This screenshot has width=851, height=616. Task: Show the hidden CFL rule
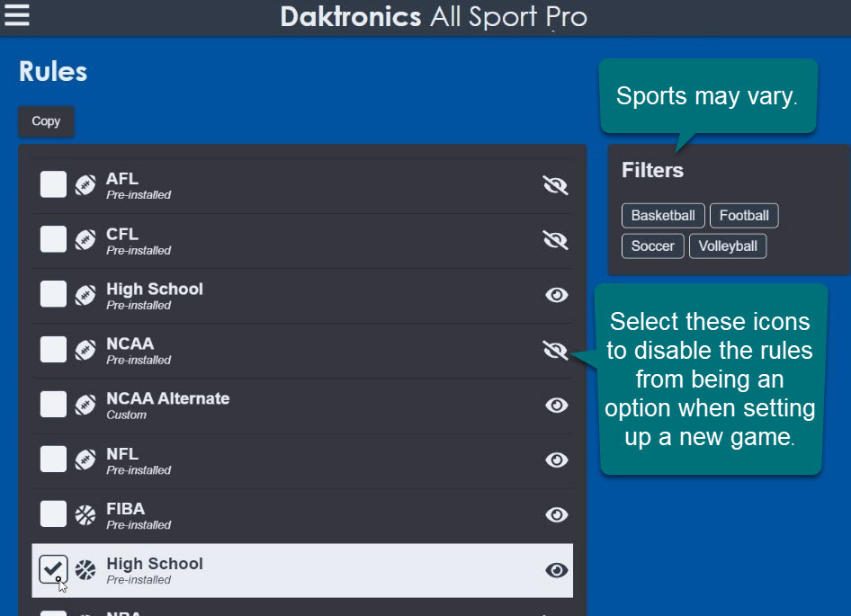click(x=555, y=240)
